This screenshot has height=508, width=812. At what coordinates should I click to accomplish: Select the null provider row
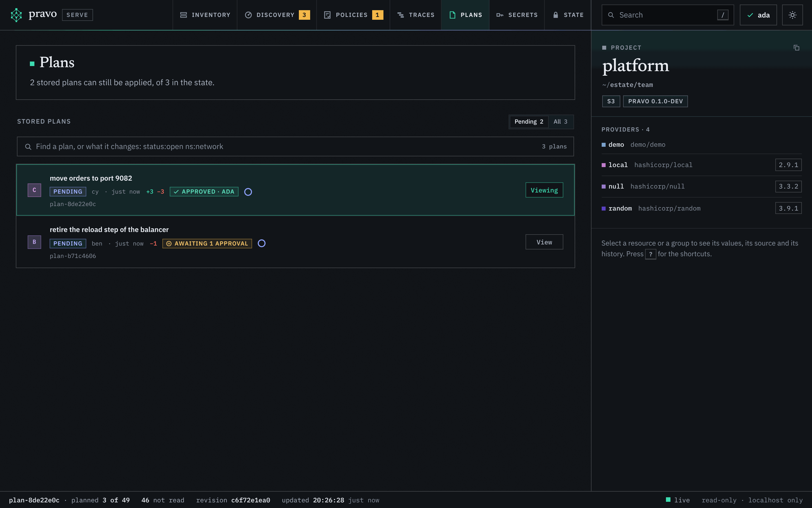(x=701, y=187)
